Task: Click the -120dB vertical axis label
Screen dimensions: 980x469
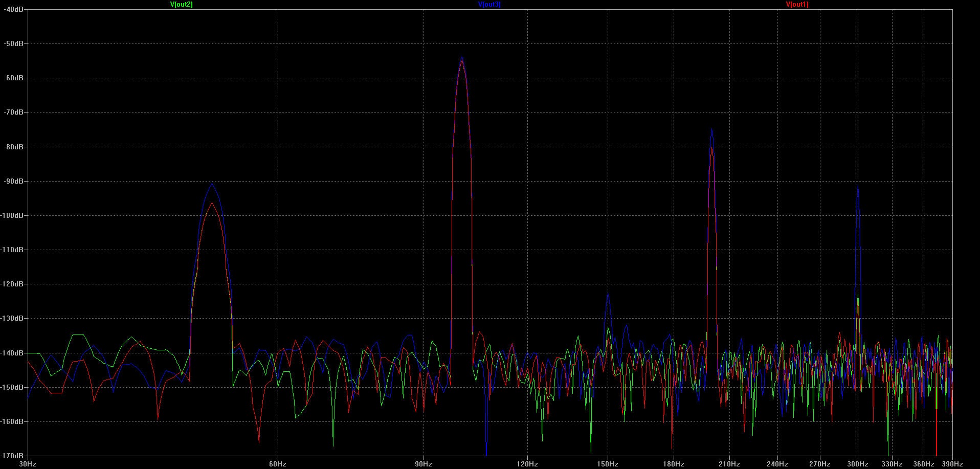Action: pos(12,284)
